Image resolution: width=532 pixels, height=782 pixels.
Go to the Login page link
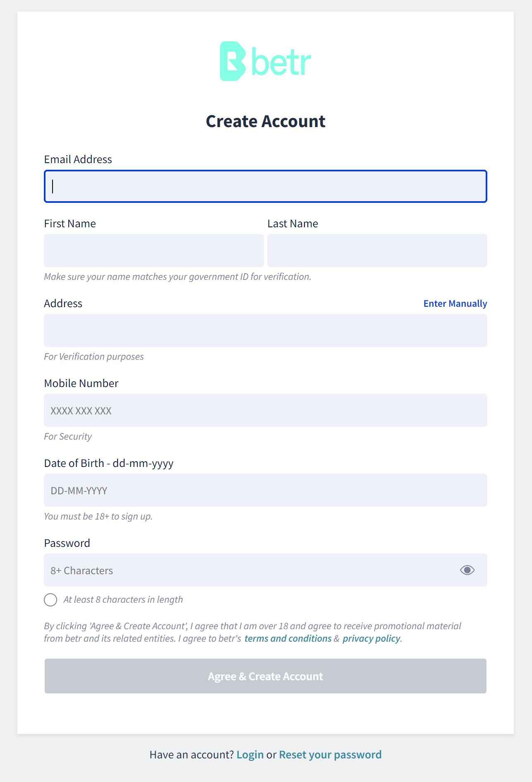(250, 755)
